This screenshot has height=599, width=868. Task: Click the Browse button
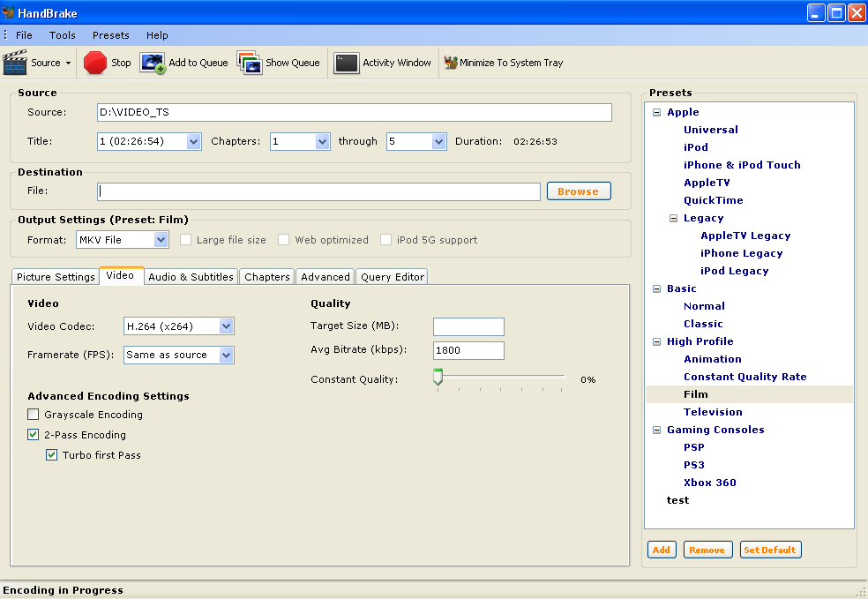(x=578, y=191)
